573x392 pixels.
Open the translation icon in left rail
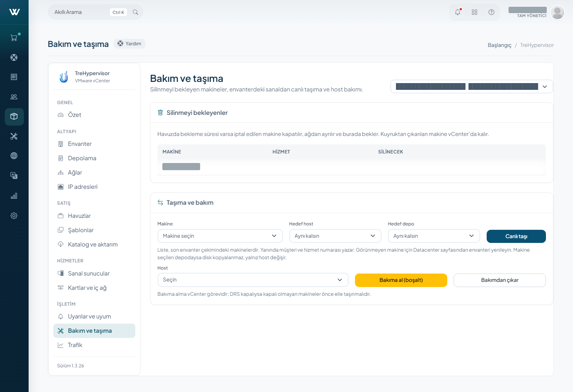click(14, 176)
